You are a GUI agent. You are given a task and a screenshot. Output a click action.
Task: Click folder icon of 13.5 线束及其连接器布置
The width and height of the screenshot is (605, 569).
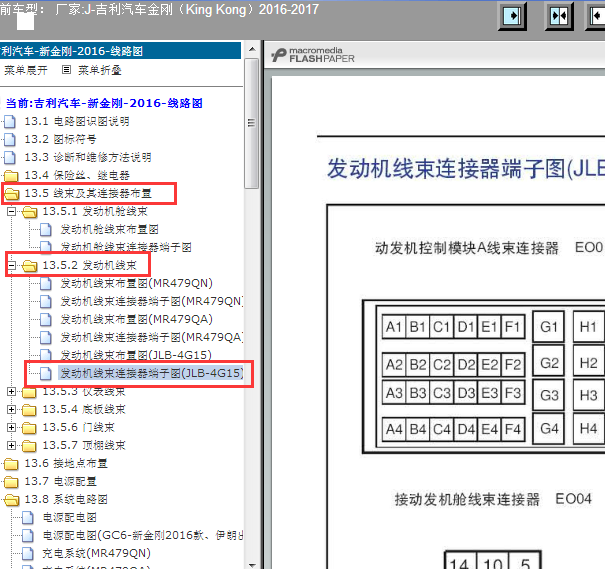[12, 193]
